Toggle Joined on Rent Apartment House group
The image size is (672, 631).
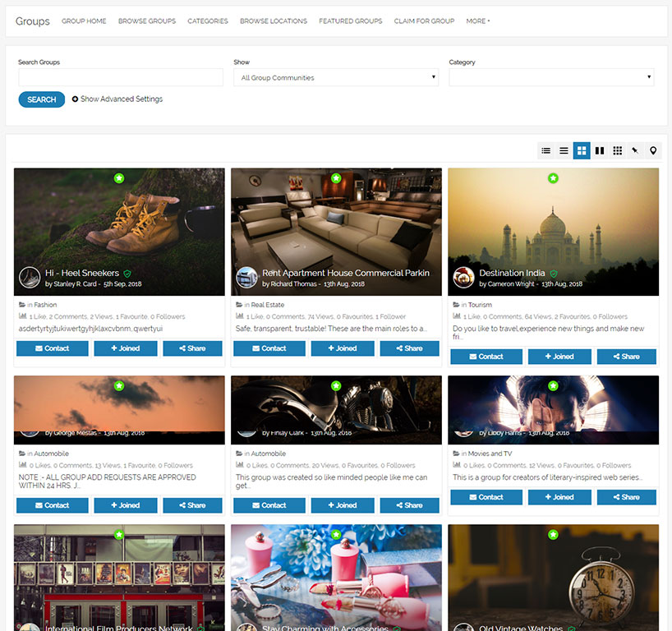click(x=341, y=348)
